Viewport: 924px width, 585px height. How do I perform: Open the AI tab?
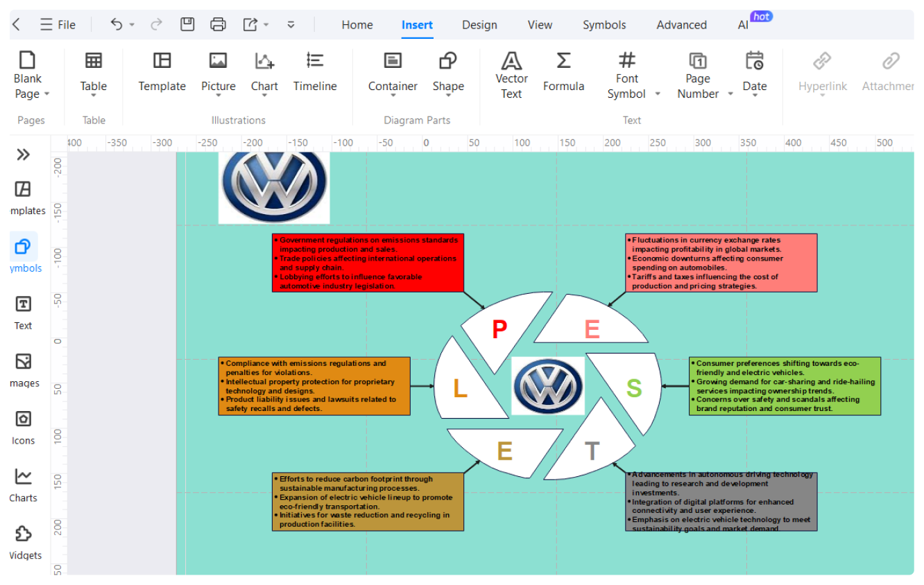point(743,25)
